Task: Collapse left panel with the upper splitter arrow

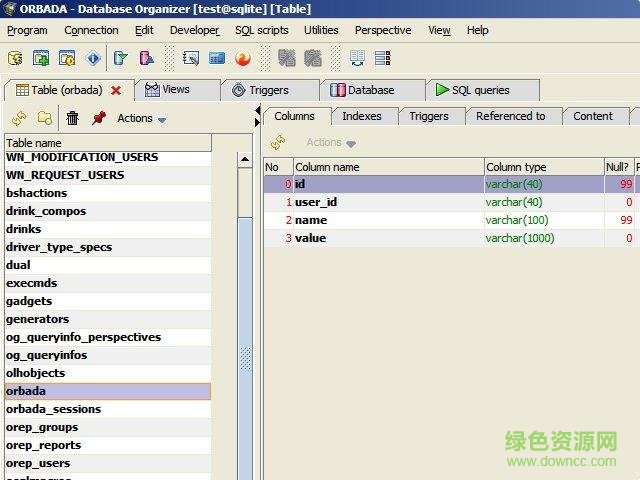Action: (x=258, y=110)
